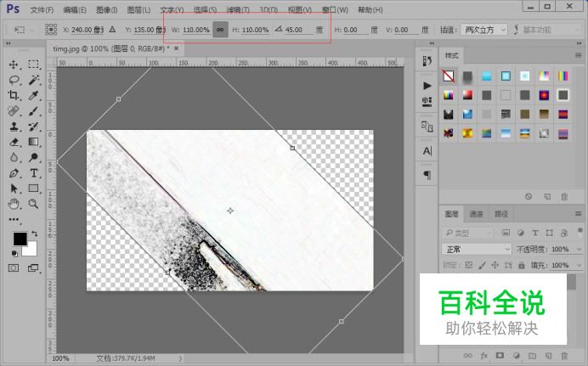Select the Blur tool

tap(14, 157)
